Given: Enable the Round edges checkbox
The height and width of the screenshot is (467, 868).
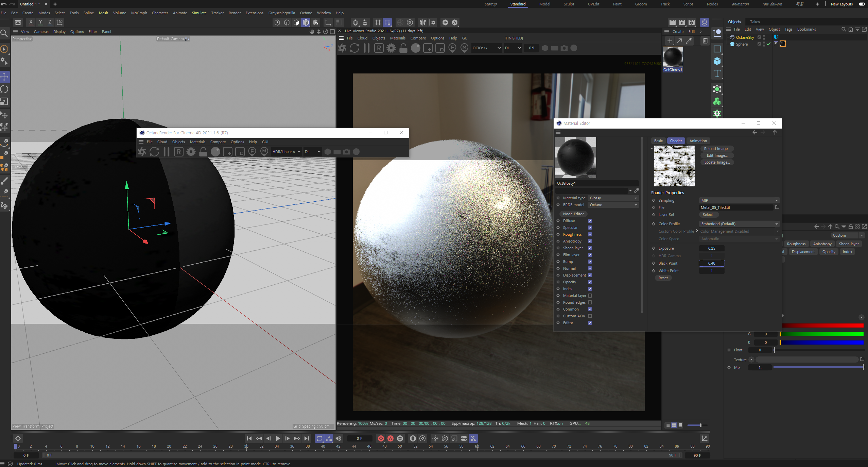Looking at the screenshot, I should 590,302.
